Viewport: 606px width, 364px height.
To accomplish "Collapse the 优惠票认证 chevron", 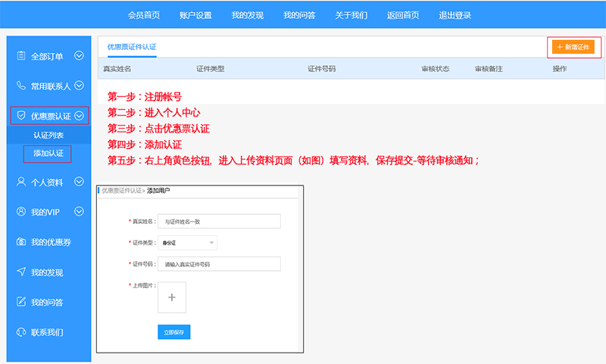I will (79, 116).
